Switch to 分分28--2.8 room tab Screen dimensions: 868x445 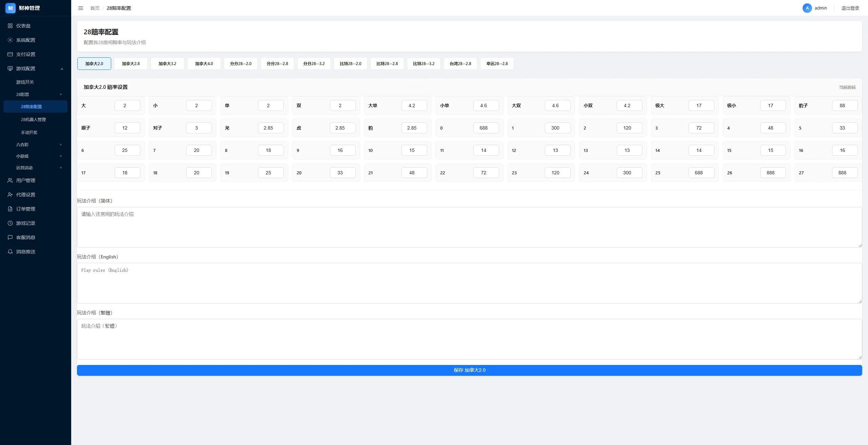[x=277, y=64]
